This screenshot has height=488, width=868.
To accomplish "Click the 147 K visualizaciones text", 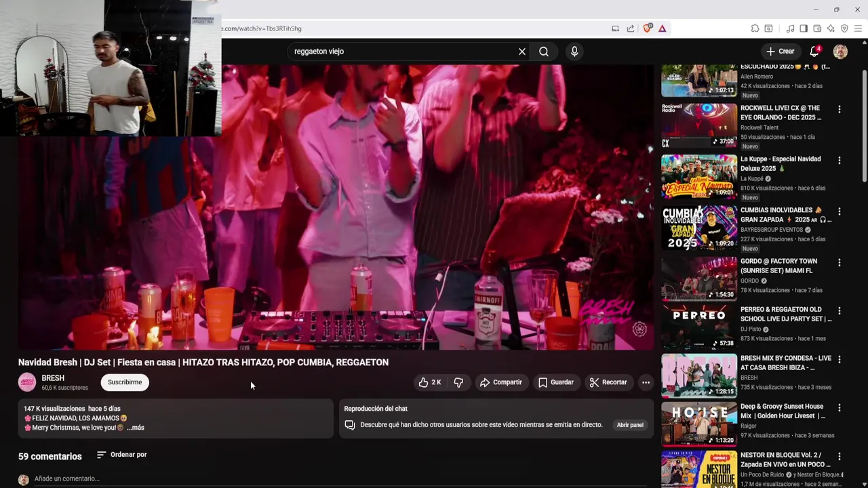I will click(x=54, y=409).
